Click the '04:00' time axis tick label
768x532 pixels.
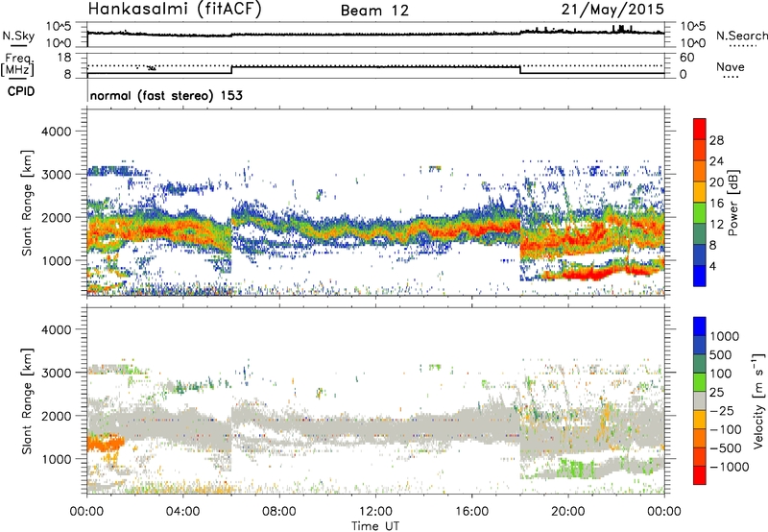(182, 512)
